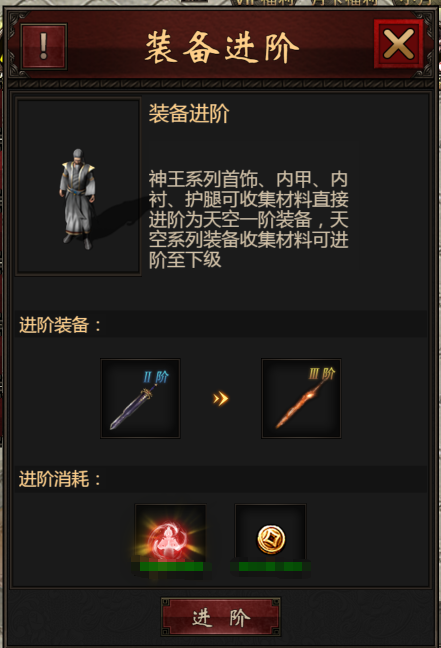This screenshot has width=441, height=648.
Task: Click the green bar under the red orb
Action: point(171,566)
